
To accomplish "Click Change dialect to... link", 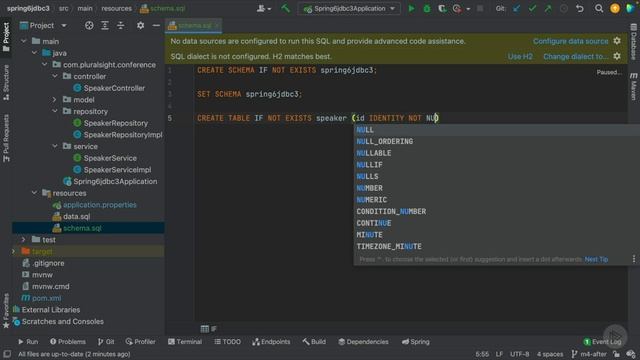I will [x=576, y=56].
